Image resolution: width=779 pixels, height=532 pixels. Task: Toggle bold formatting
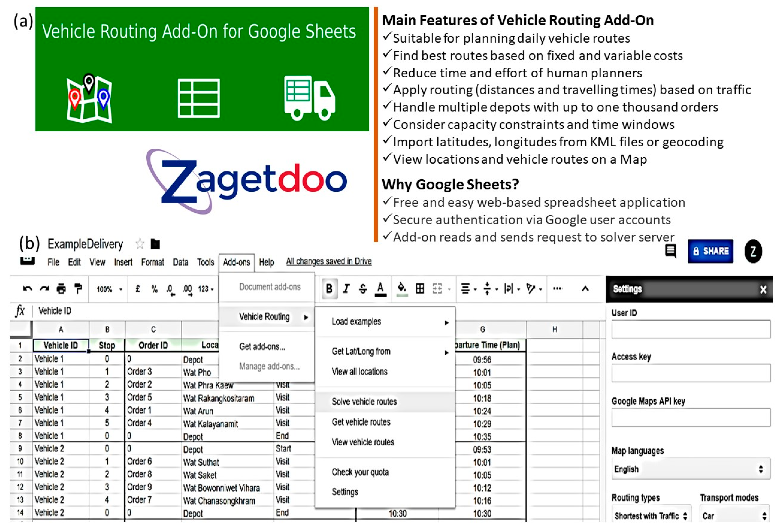tap(329, 289)
